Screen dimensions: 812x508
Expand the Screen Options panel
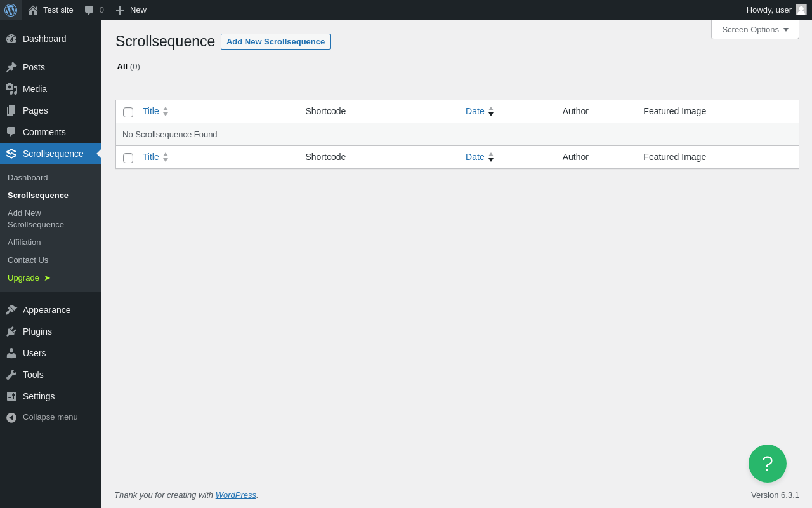755,29
